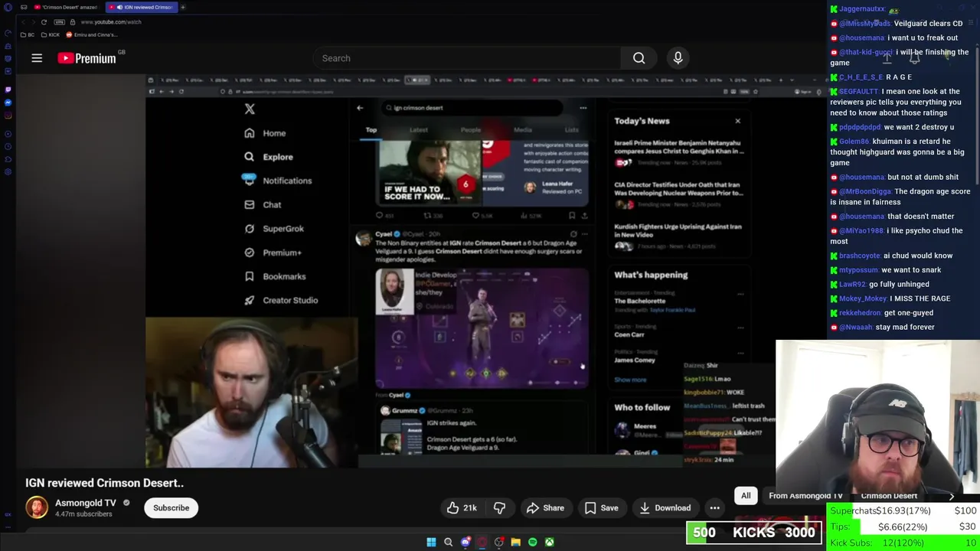Viewport: 980px width, 551px height.
Task: Select the All filter chip
Action: pyautogui.click(x=746, y=496)
